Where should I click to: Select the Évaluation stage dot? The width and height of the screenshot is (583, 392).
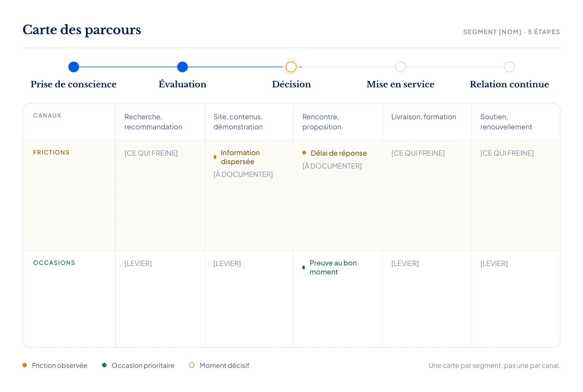(182, 67)
